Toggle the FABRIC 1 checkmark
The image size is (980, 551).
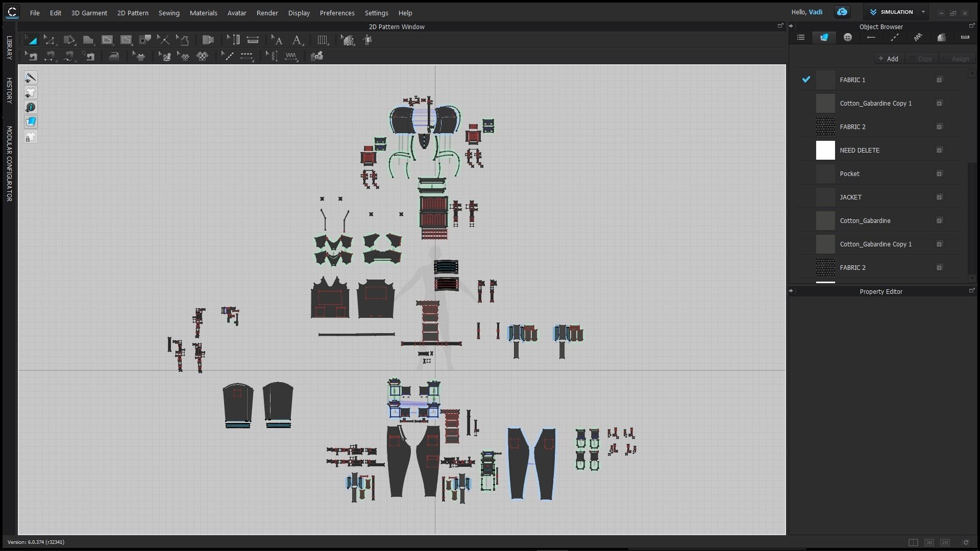[x=806, y=80]
